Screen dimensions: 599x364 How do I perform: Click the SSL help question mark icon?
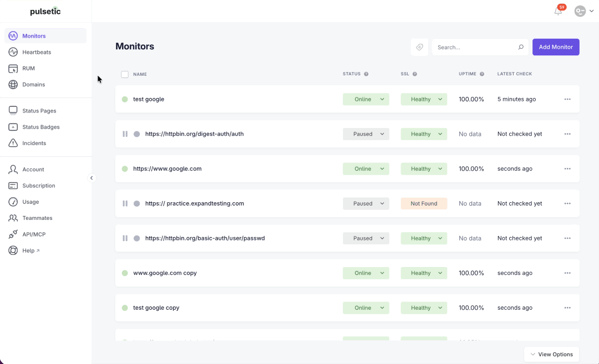tap(414, 74)
